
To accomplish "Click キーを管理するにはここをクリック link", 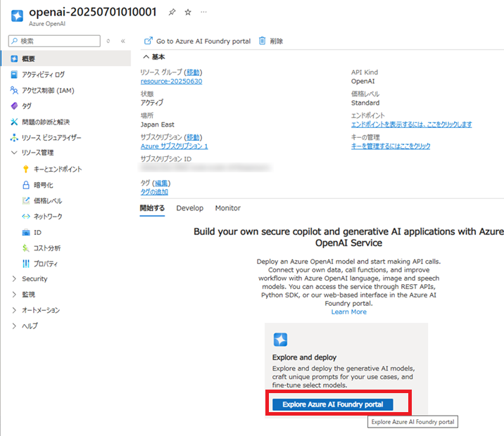I will [x=391, y=146].
